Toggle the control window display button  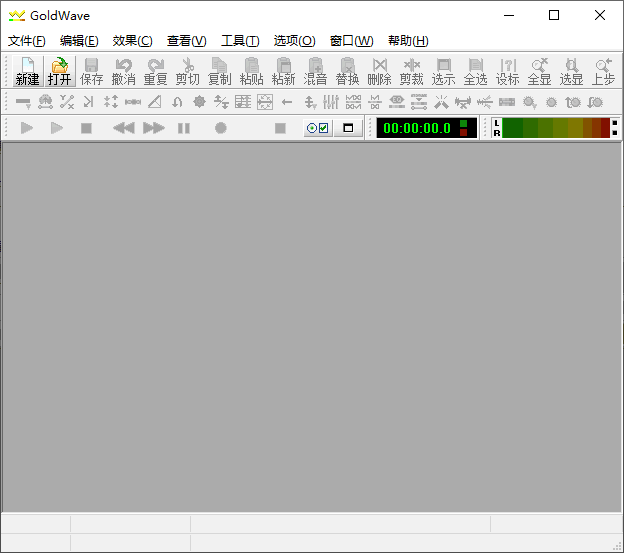[x=348, y=128]
